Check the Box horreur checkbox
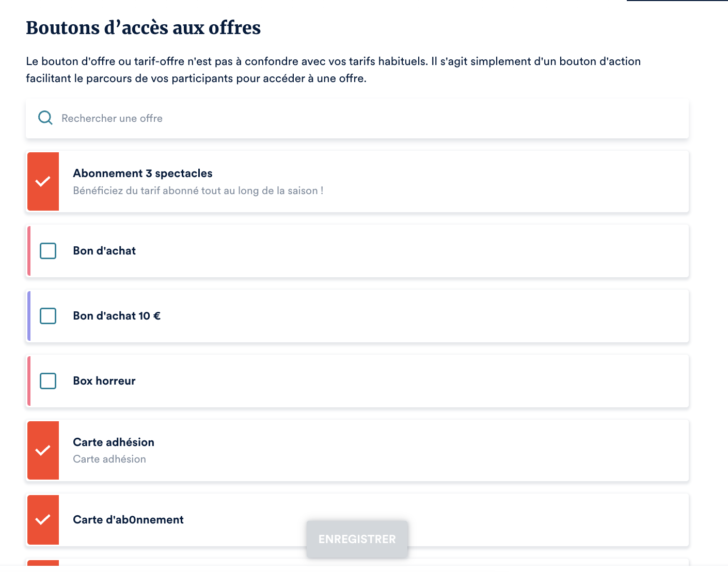The image size is (728, 572). click(x=48, y=381)
